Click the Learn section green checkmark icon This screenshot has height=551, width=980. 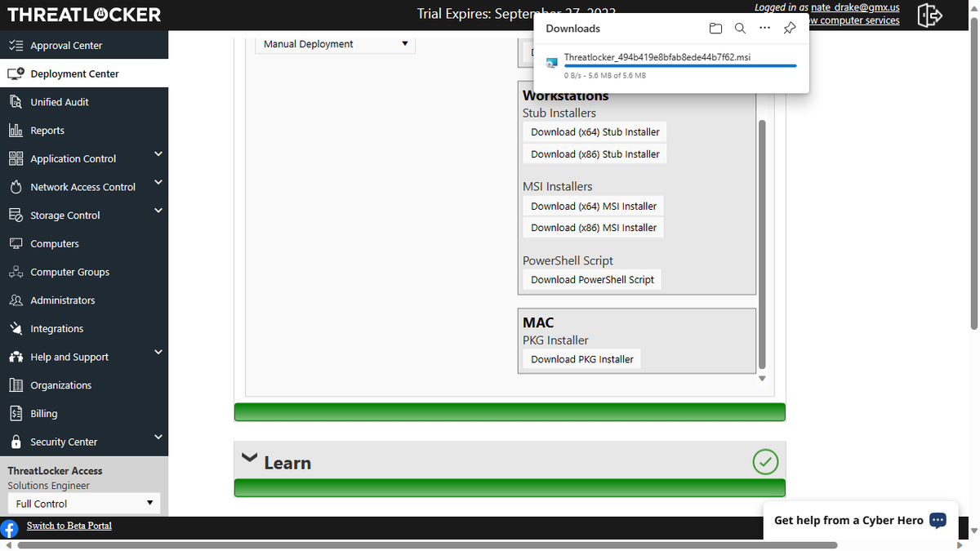[x=765, y=462]
